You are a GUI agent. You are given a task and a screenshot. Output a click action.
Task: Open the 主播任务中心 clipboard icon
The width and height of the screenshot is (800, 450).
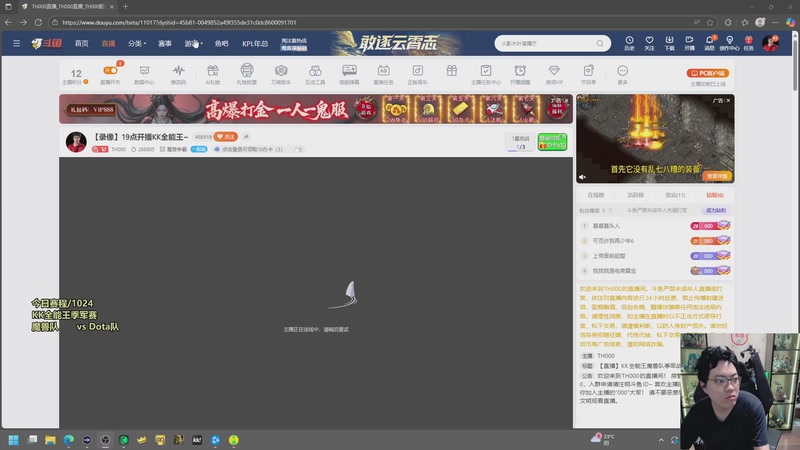click(x=486, y=74)
